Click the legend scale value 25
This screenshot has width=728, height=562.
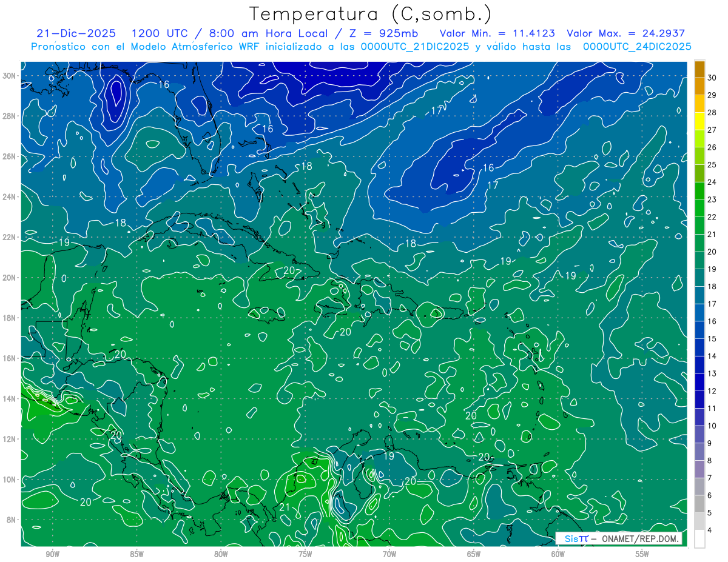(712, 165)
